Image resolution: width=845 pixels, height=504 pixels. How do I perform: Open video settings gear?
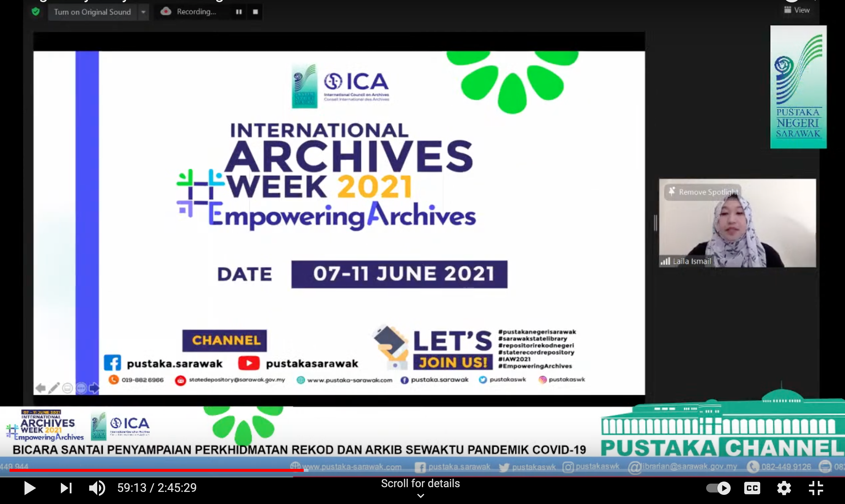point(784,488)
